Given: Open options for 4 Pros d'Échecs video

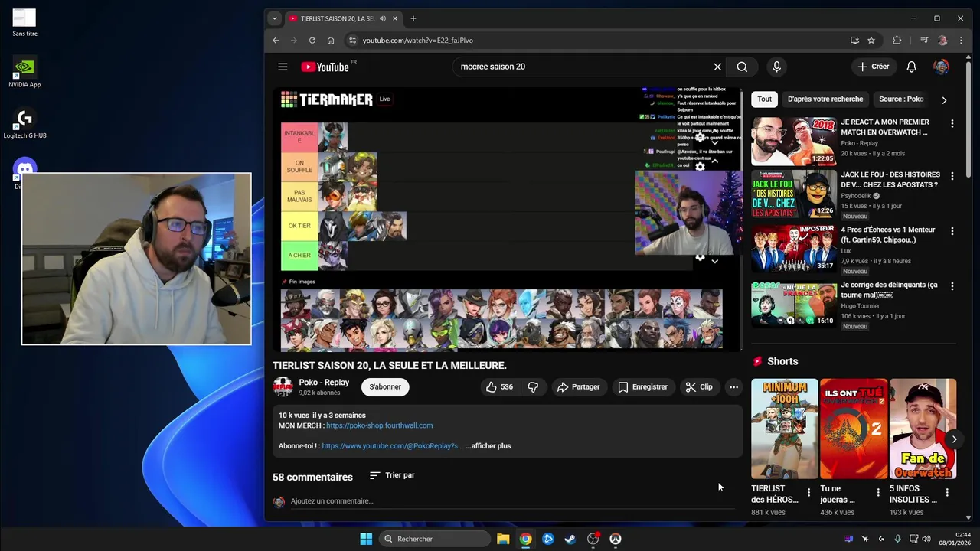Looking at the screenshot, I should pyautogui.click(x=952, y=231).
